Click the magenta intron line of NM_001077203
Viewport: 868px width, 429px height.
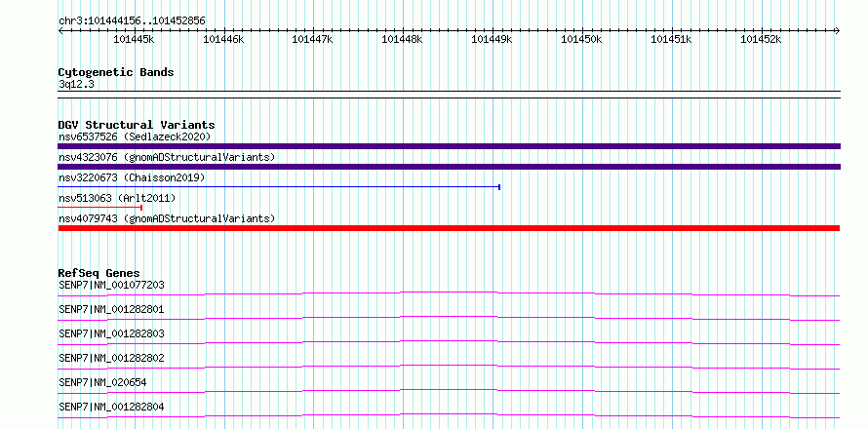449,293
